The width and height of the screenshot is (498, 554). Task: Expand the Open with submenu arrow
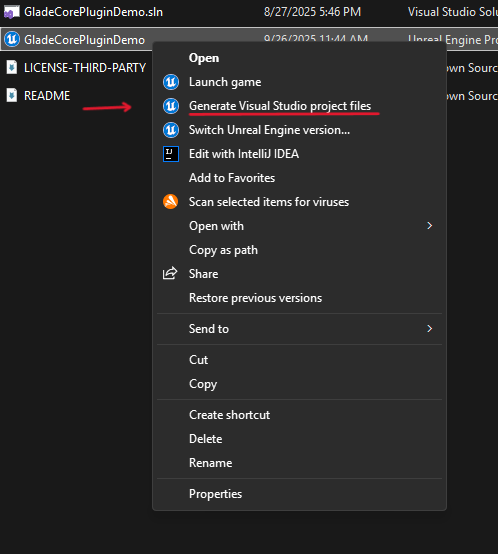429,226
